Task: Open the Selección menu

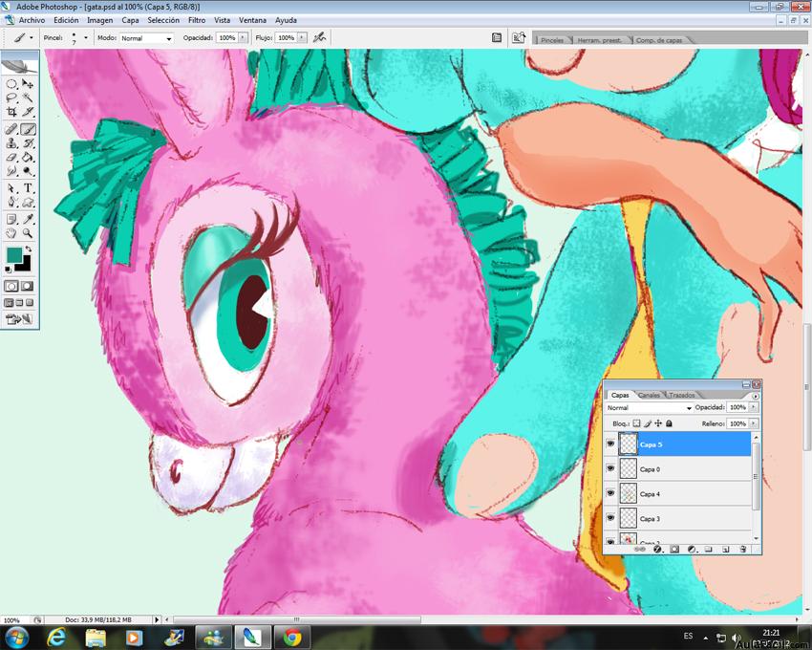Action: pos(163,20)
